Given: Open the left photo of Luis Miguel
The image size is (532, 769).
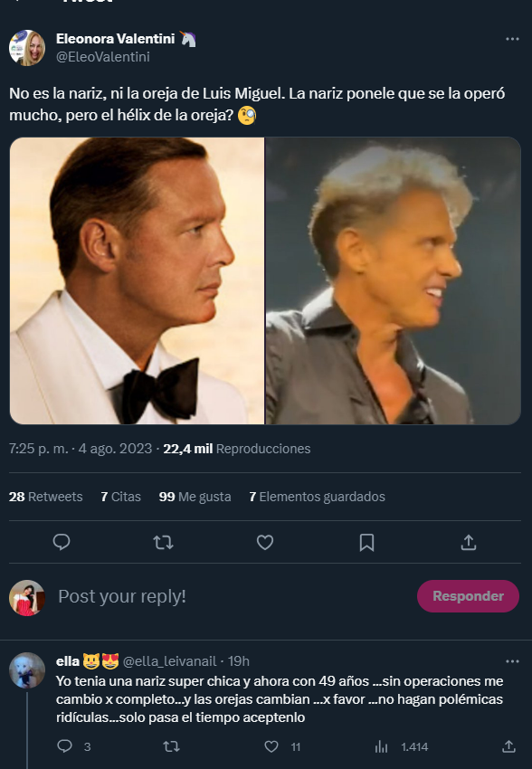Looking at the screenshot, I should pyautogui.click(x=136, y=280).
